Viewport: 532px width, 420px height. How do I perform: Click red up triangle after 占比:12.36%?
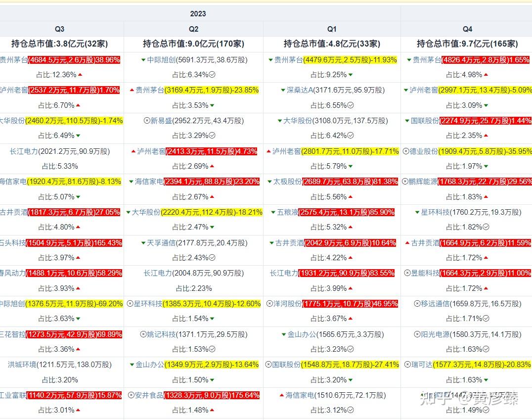80,74
